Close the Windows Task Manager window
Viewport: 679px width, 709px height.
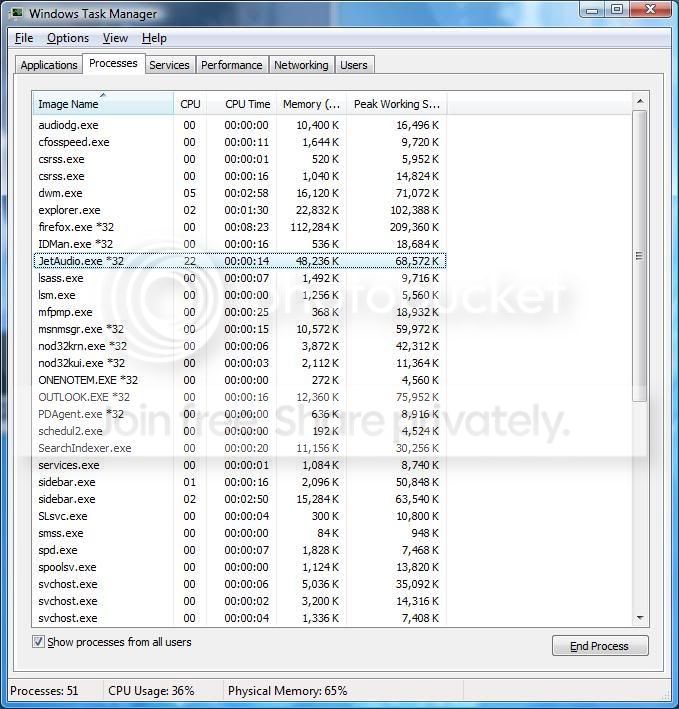[650, 9]
